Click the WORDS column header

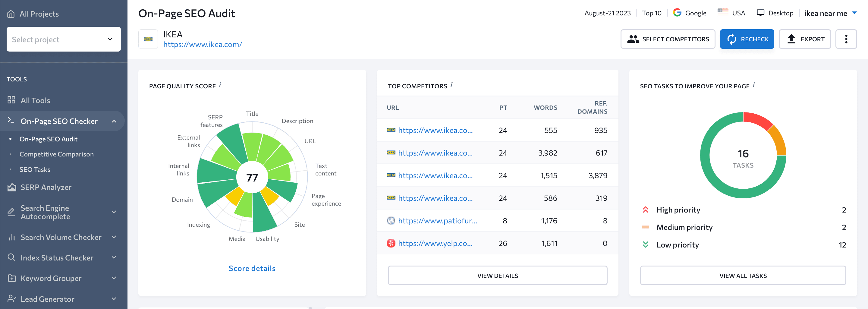[545, 108]
